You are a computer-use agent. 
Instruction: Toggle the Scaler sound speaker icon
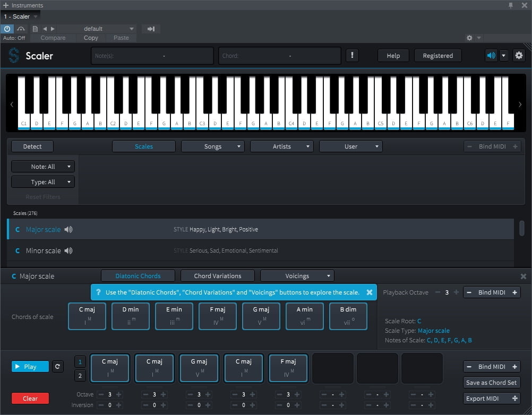coord(491,55)
